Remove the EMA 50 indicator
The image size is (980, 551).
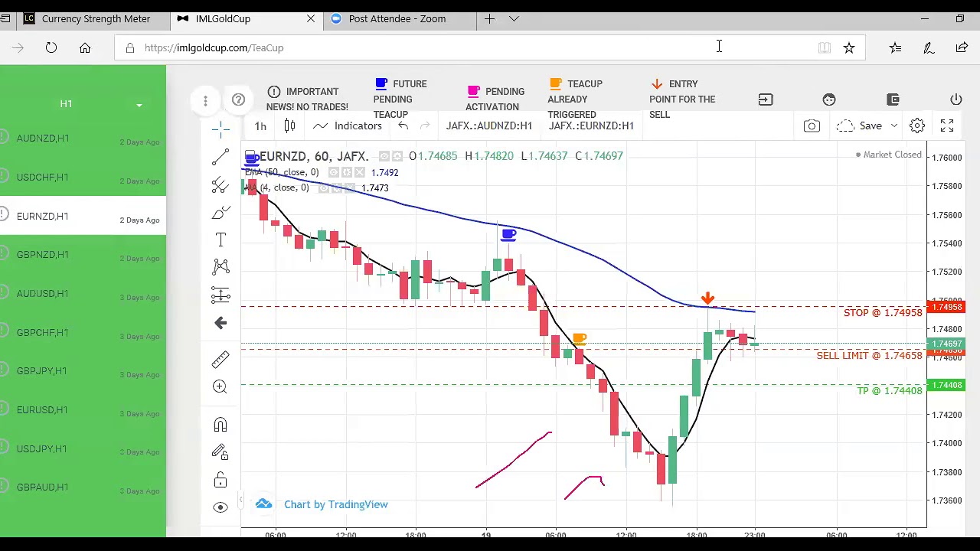pyautogui.click(x=361, y=172)
